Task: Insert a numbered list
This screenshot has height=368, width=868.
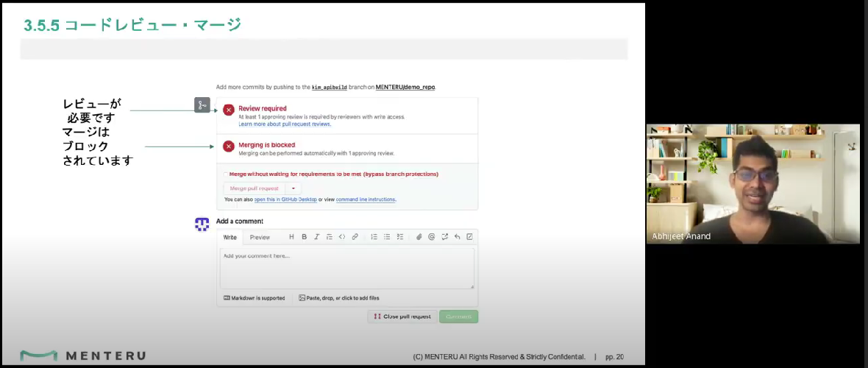Action: tap(374, 237)
